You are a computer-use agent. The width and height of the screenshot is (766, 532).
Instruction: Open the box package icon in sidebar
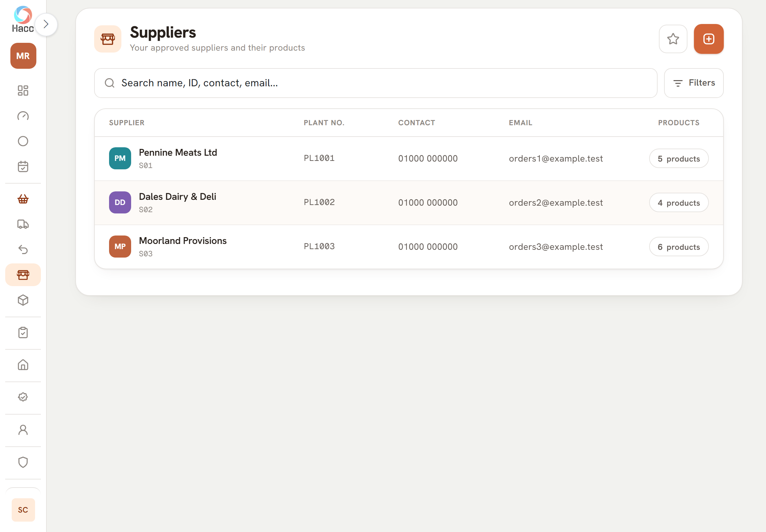pos(23,300)
